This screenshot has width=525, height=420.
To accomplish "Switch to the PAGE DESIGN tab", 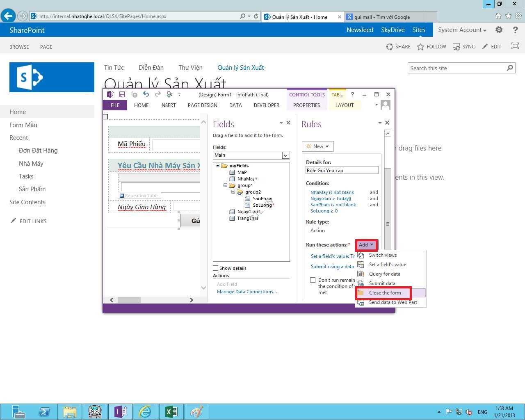I will (202, 105).
